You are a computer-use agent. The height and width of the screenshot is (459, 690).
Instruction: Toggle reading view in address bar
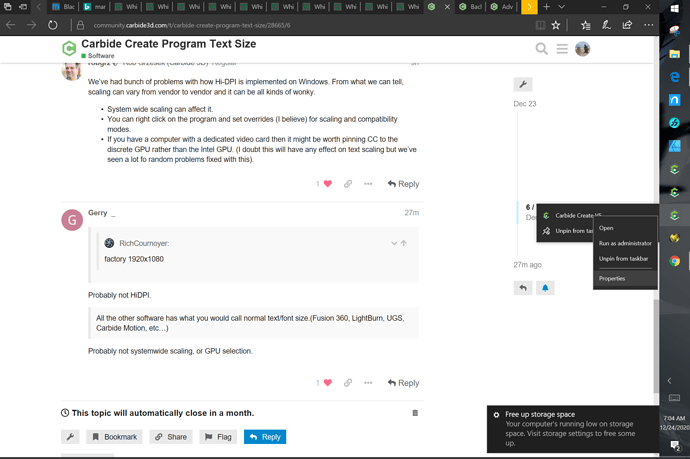tap(540, 25)
